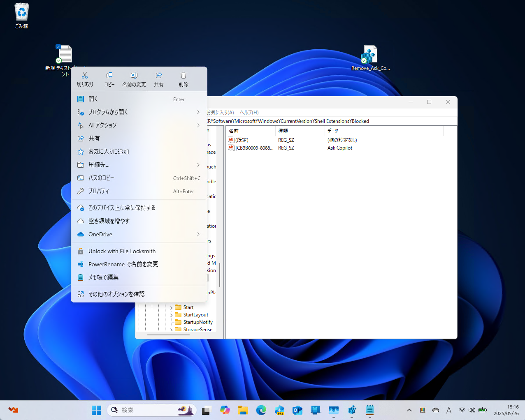This screenshot has width=525, height=420.
Task: Choose 共有 entry in the menu list
Action: [139, 138]
